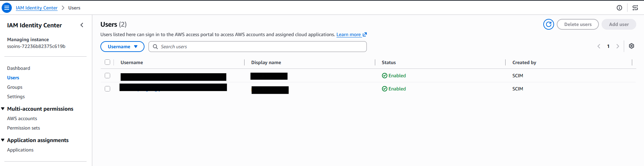Tick the second user row checkbox
This screenshot has height=166, width=644.
point(107,89)
